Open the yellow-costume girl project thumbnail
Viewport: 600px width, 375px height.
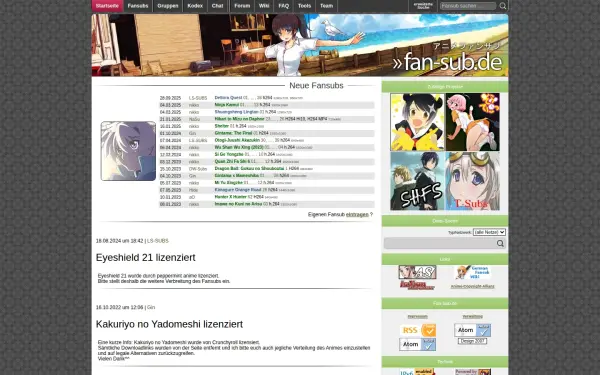pyautogui.click(x=417, y=122)
